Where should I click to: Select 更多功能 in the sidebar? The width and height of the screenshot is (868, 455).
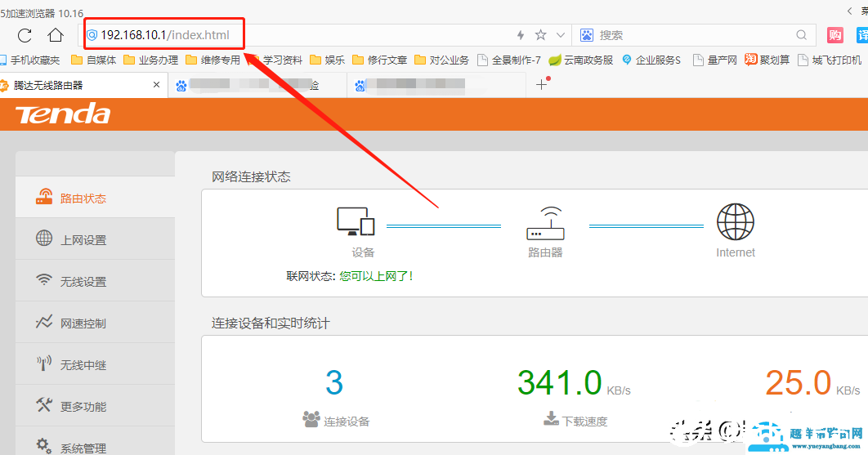95,406
